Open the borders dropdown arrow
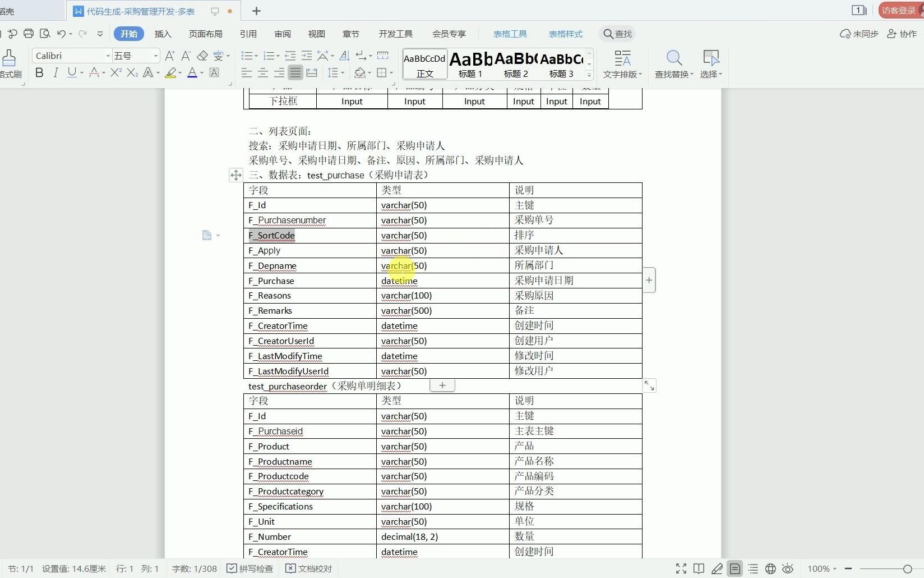Viewport: 924px width, 578px height. [x=391, y=72]
